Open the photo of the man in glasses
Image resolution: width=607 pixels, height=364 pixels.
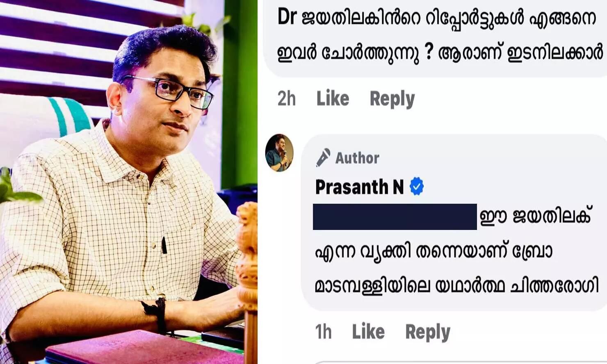click(128, 182)
